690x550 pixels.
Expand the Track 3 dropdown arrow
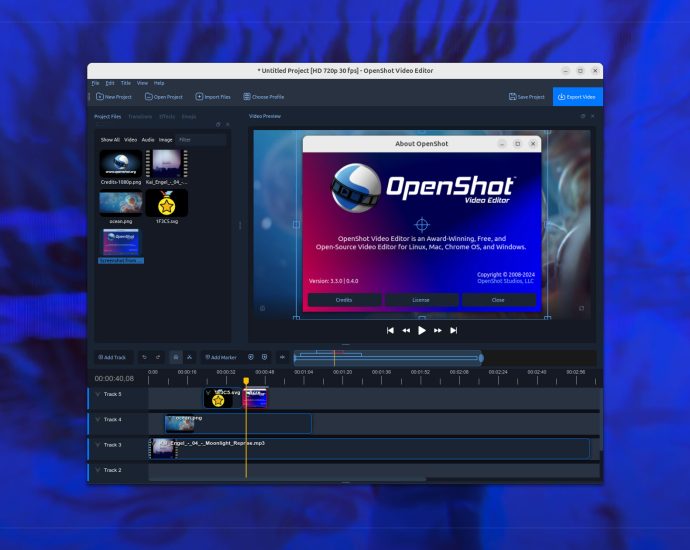pyautogui.click(x=98, y=445)
